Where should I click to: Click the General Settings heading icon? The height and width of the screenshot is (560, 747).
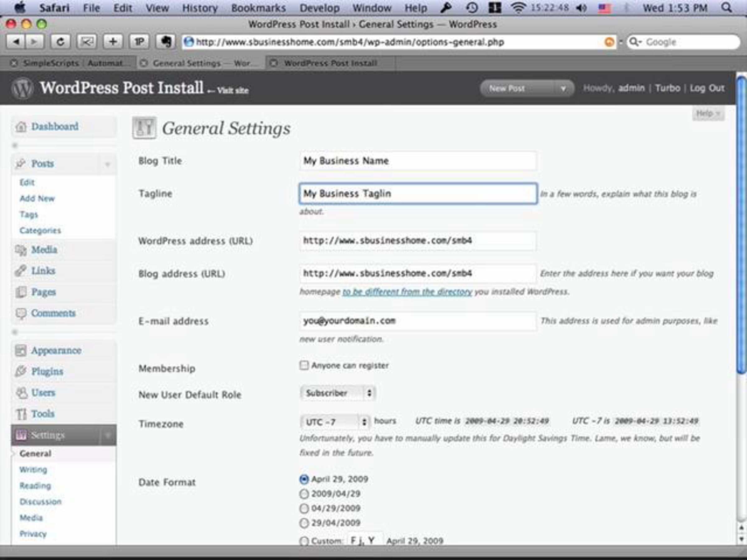tap(144, 128)
